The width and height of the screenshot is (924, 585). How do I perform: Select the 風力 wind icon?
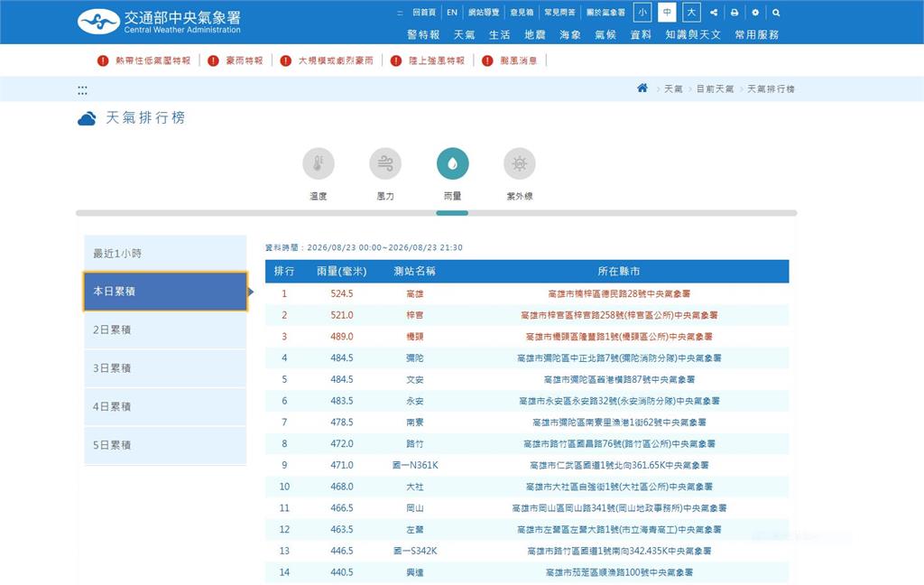385,163
